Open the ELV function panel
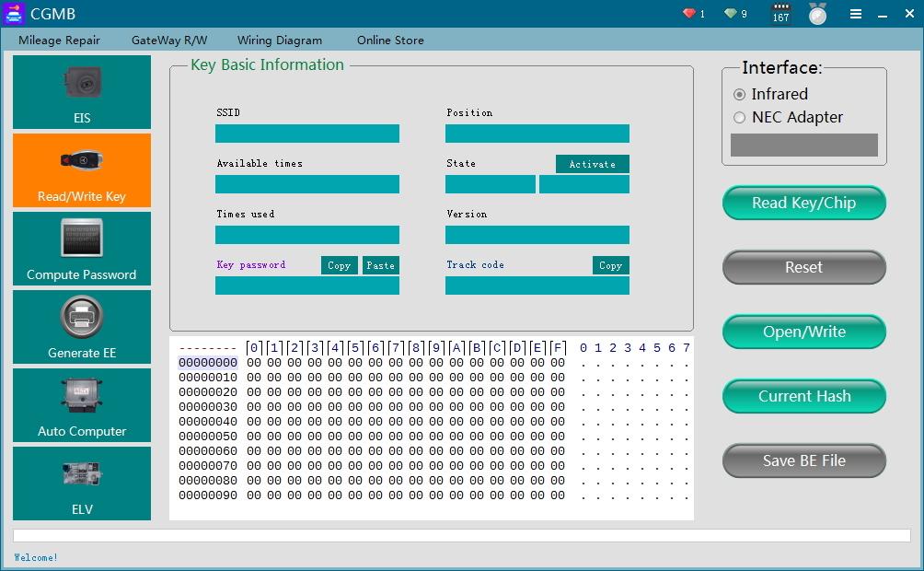Image resolution: width=924 pixels, height=571 pixels. (81, 484)
